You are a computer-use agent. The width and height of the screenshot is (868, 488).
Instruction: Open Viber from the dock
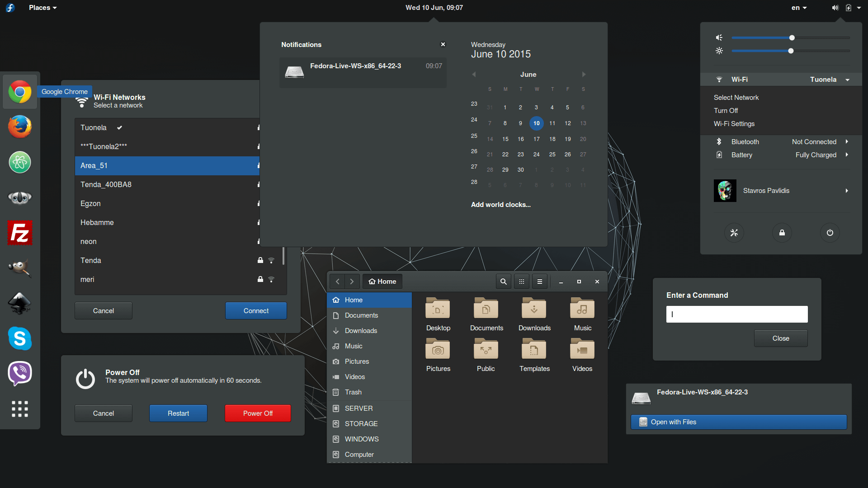tap(20, 373)
